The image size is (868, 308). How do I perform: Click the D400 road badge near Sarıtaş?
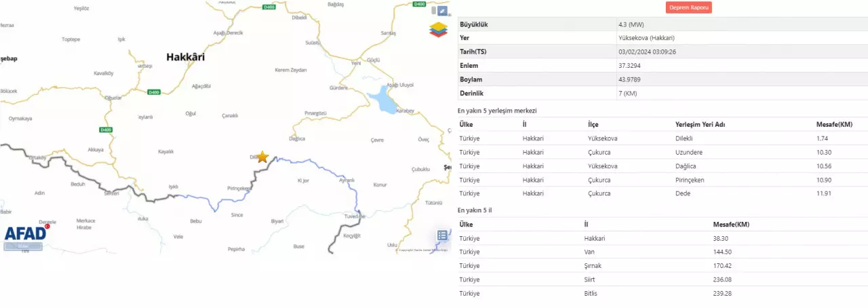[419, 4]
